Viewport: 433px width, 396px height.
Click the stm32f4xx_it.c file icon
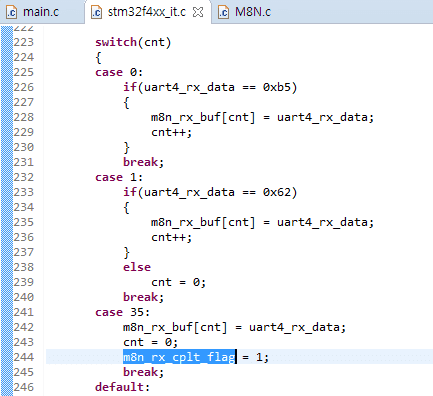click(x=96, y=12)
